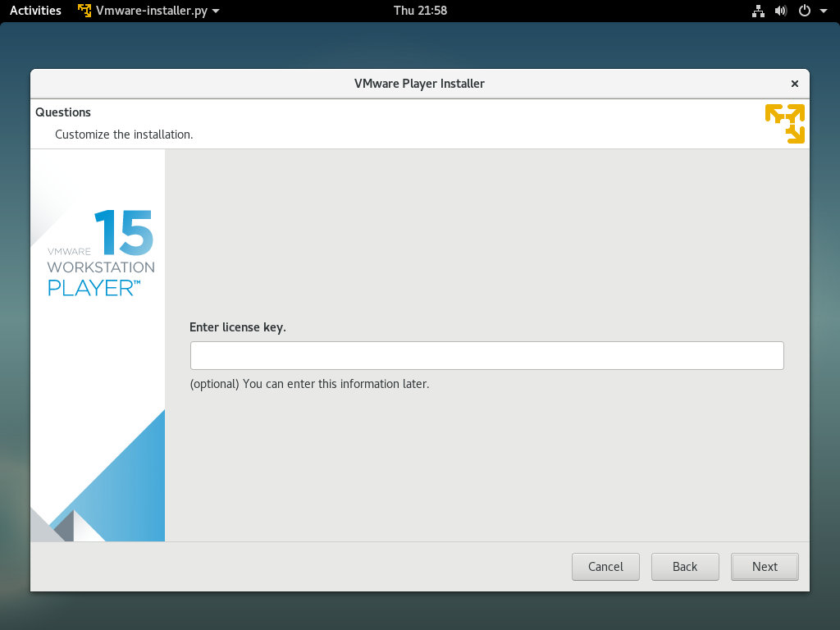This screenshot has width=840, height=630.
Task: Open the Activities overview
Action: coord(35,10)
